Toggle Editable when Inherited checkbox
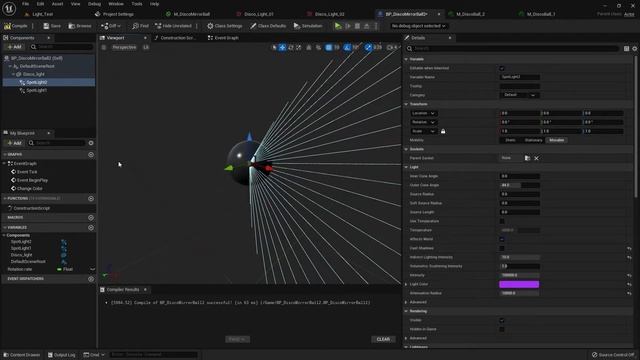The image size is (640, 360). [502, 68]
